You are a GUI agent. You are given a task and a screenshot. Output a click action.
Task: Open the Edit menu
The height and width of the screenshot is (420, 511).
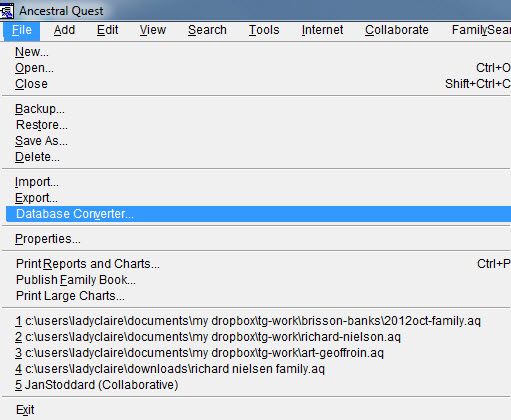107,30
